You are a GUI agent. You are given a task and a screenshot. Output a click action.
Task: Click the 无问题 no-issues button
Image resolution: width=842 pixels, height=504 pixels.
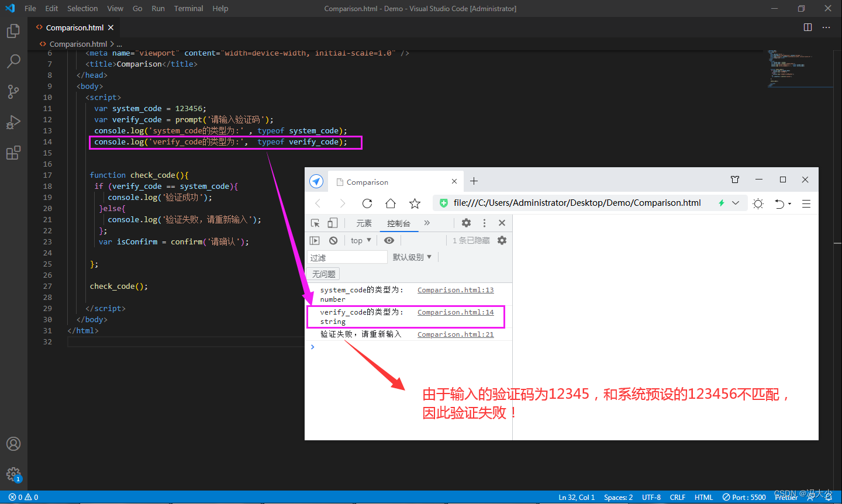(x=323, y=274)
